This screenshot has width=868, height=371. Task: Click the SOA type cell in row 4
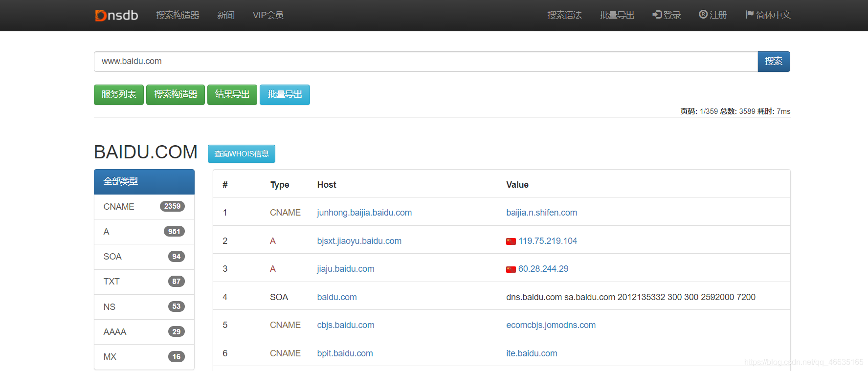(x=279, y=297)
